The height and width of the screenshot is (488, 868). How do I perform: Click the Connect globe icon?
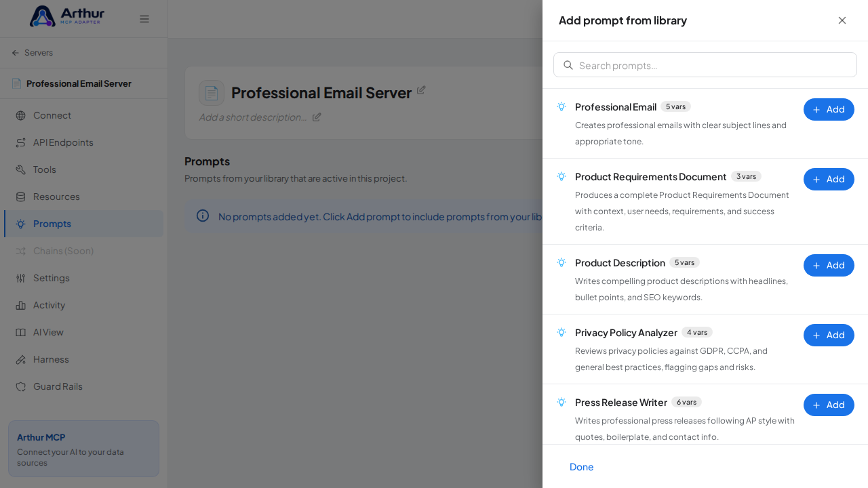click(21, 115)
